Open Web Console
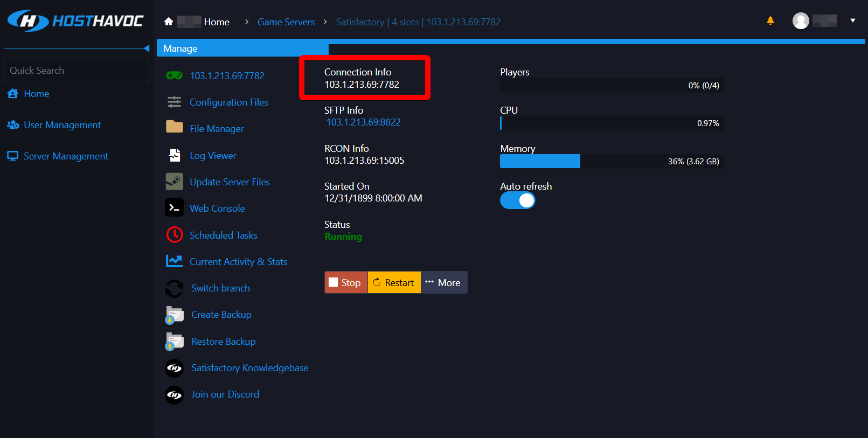The width and height of the screenshot is (868, 438). click(x=217, y=208)
